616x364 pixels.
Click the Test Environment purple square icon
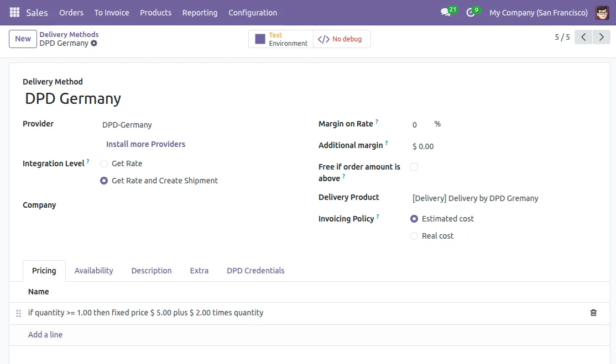click(260, 39)
